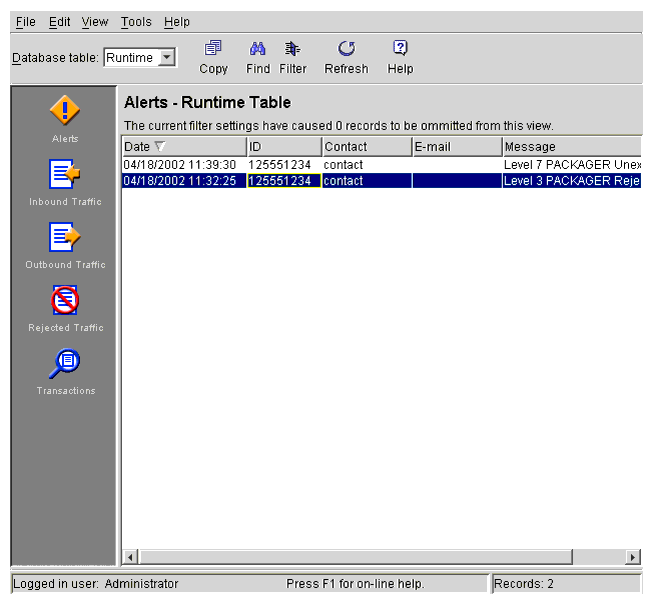Click the Filter toolbar icon
Image resolution: width=653 pixels, height=604 pixels.
point(292,49)
